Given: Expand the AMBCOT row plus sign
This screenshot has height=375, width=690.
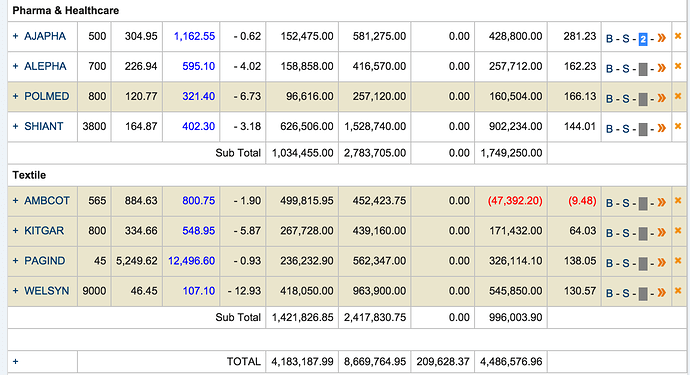Looking at the screenshot, I should click(x=15, y=201).
